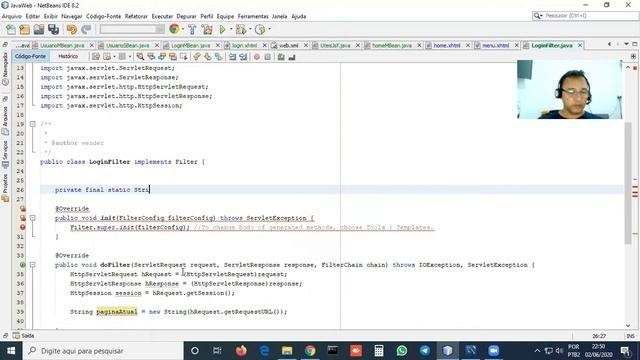Open WhatsApp from the Windows taskbar
640x360 pixels.
point(402,351)
